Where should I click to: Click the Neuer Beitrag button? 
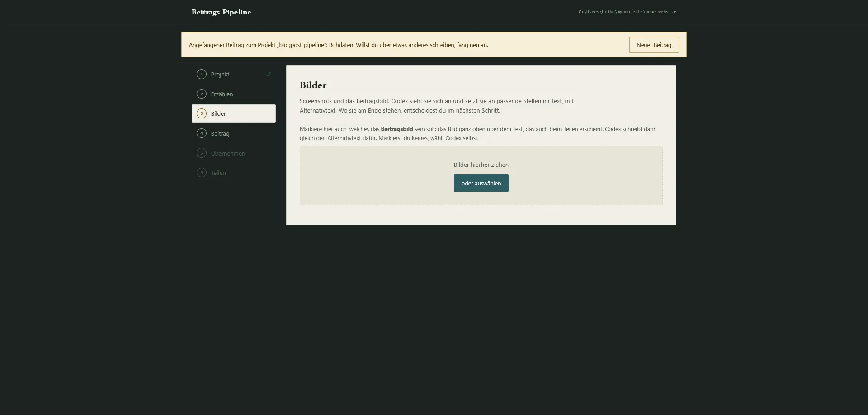point(654,45)
